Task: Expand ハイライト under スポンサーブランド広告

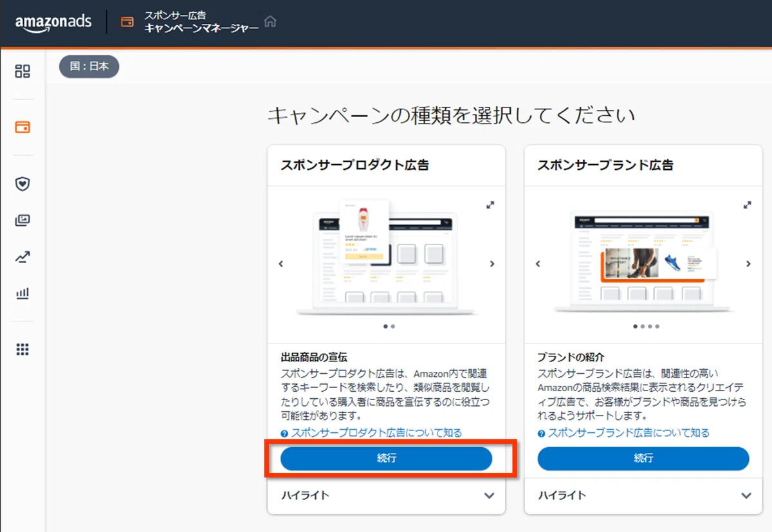Action: pyautogui.click(x=643, y=495)
